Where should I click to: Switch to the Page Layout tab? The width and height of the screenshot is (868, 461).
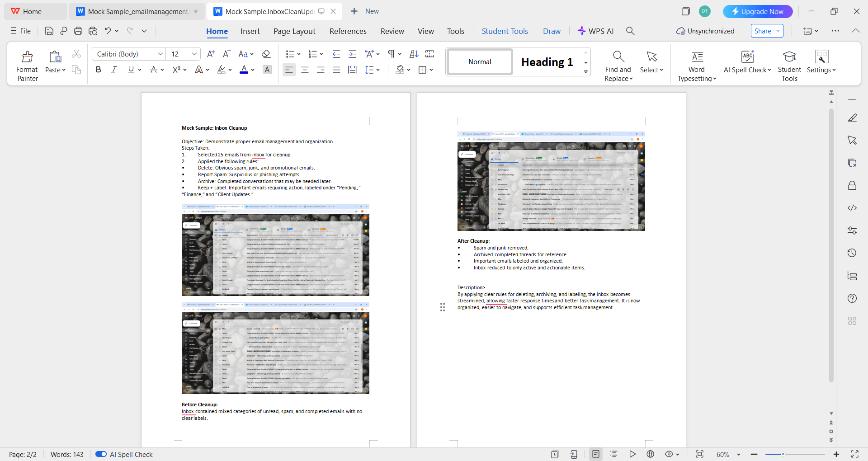[x=294, y=31]
